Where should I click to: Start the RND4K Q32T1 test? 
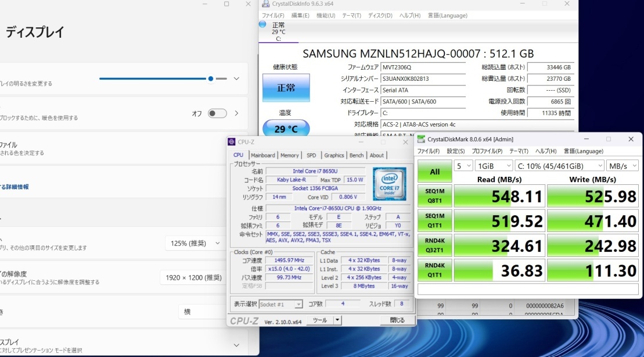click(x=435, y=245)
